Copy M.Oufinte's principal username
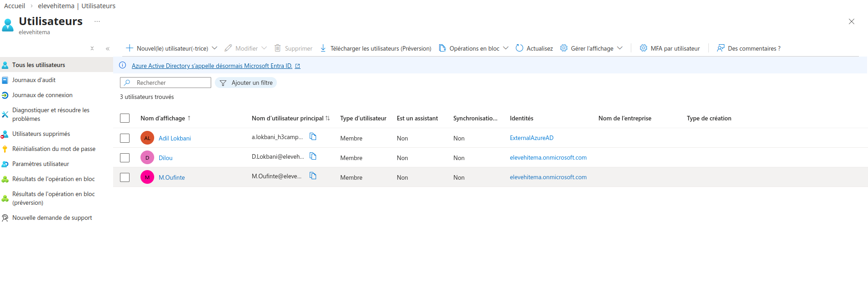The height and width of the screenshot is (301, 868). (x=313, y=176)
